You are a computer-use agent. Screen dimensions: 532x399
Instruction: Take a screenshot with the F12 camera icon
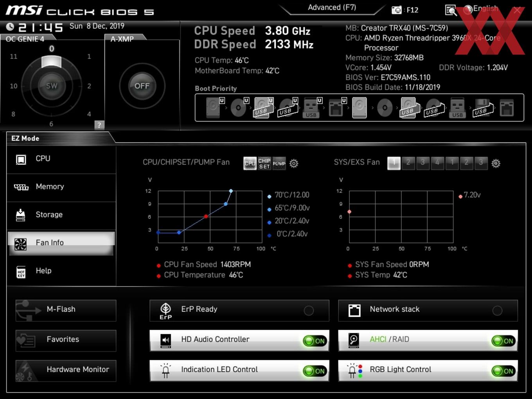[x=397, y=10]
